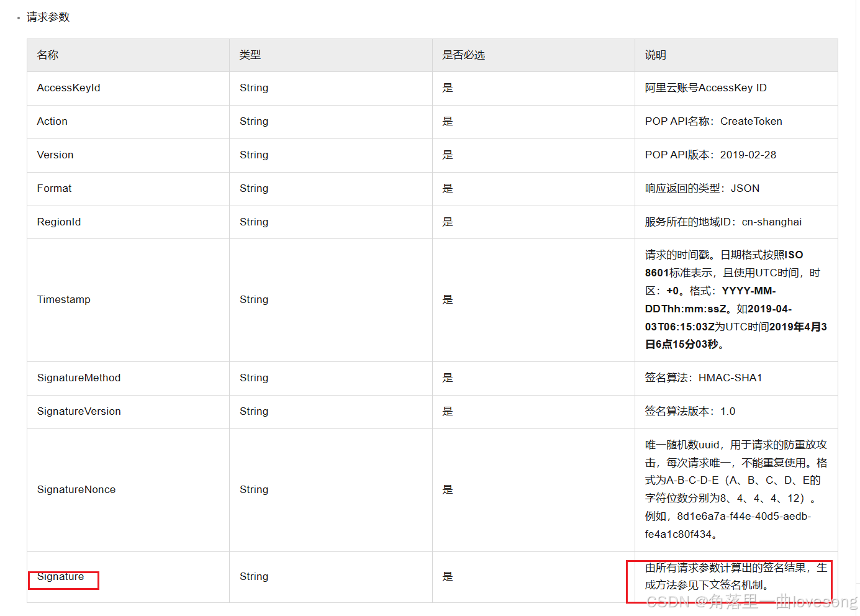
Task: Click the Timestamp parameter cell
Action: tap(64, 299)
